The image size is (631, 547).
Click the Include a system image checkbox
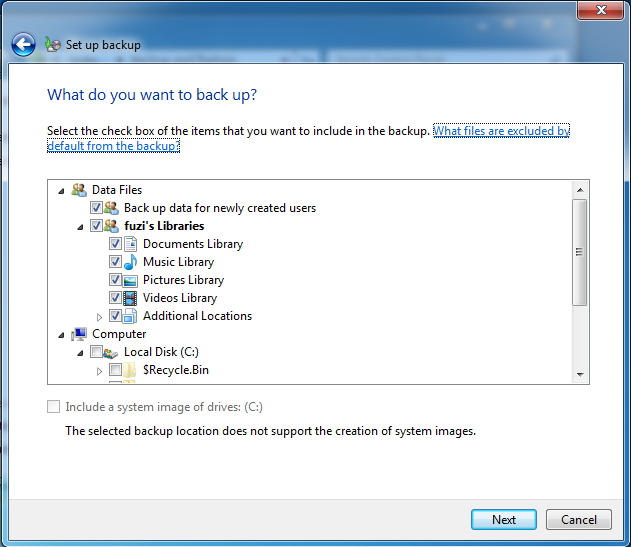point(53,407)
